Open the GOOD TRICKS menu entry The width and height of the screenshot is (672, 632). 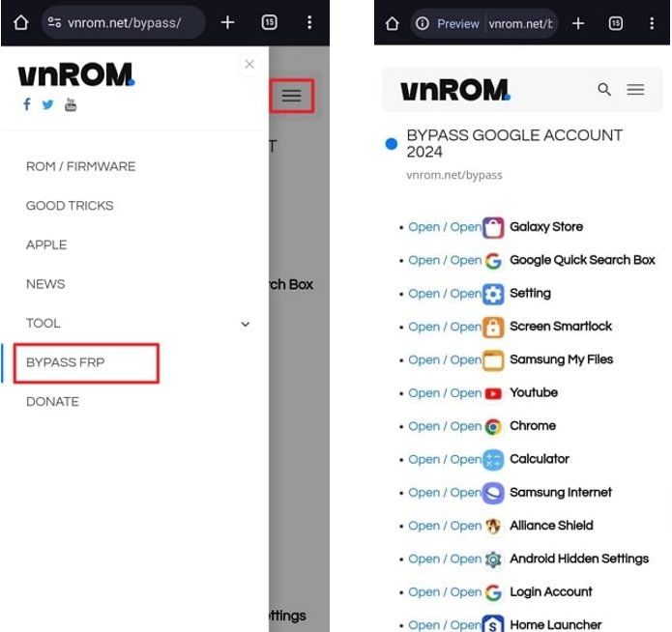coord(70,206)
